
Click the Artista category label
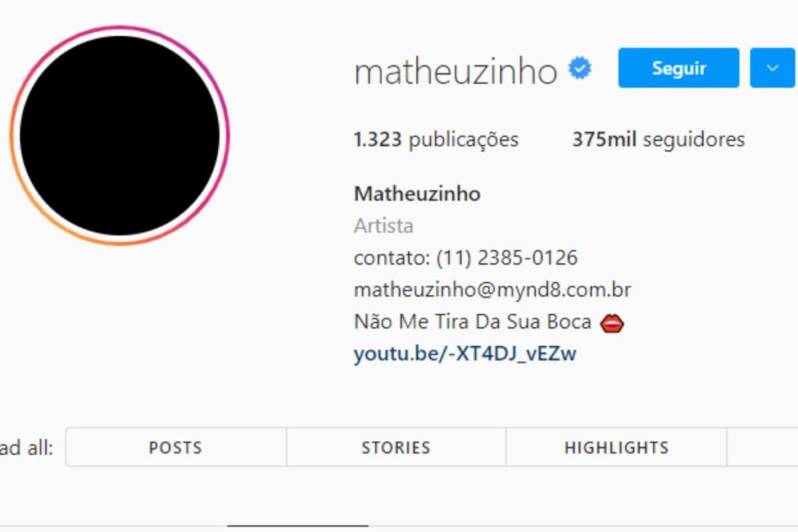[x=383, y=226]
